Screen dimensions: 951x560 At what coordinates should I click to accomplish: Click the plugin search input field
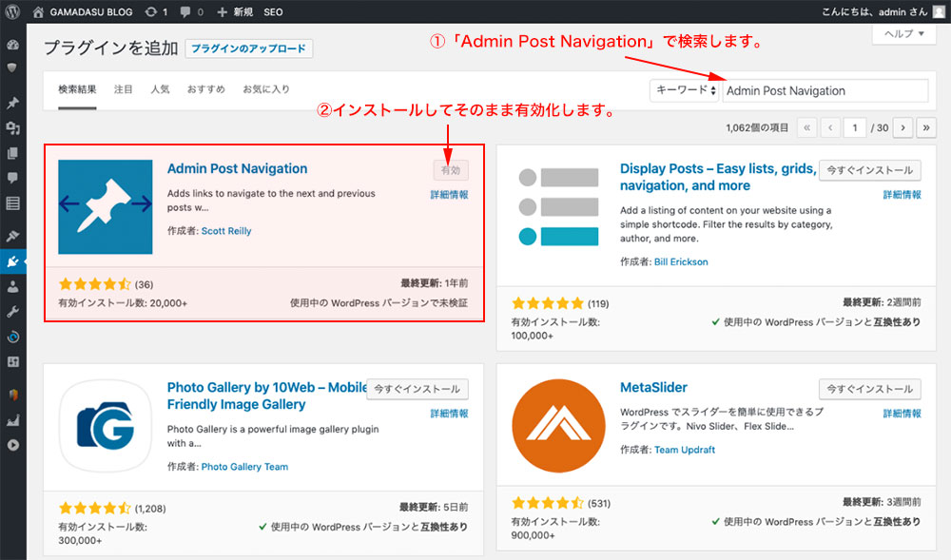point(825,90)
